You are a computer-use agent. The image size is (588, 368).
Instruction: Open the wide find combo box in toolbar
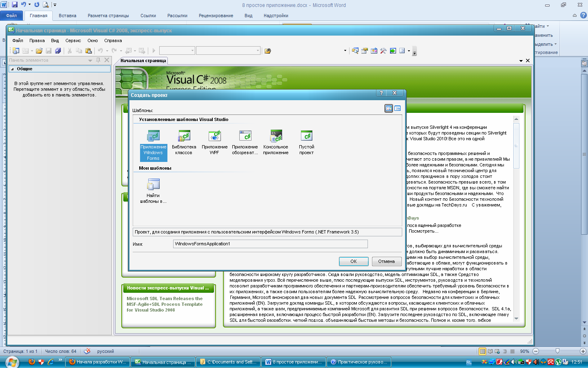(x=228, y=51)
